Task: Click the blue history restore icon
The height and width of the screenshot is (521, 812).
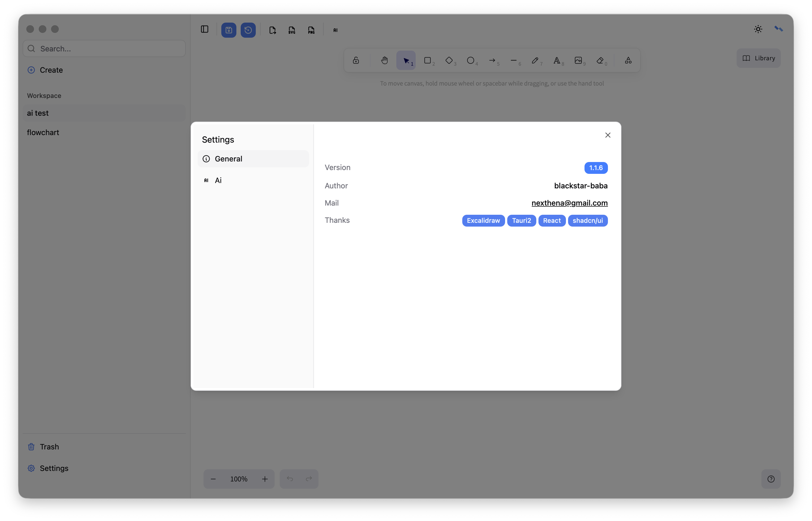Action: (x=248, y=30)
